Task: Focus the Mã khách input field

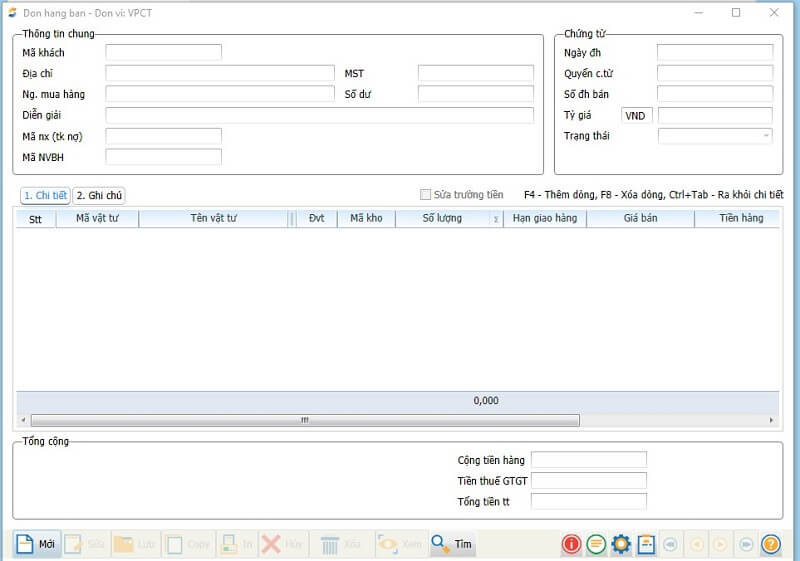Action: click(163, 52)
